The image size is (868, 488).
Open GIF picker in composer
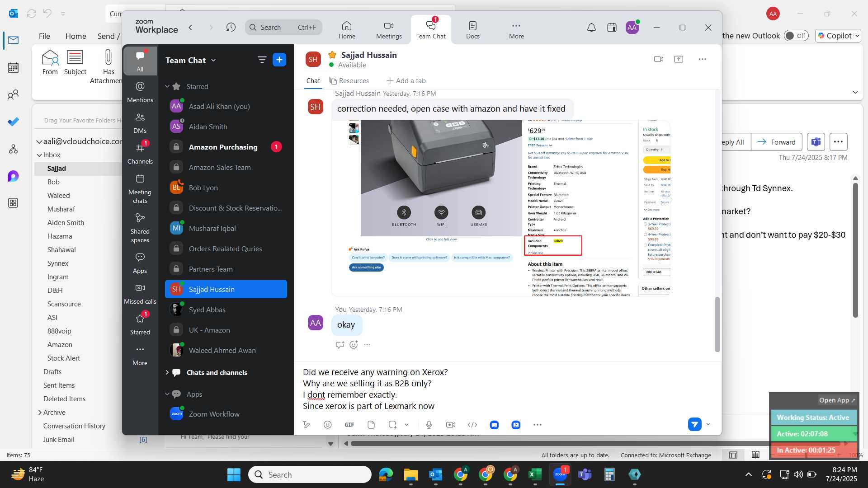[x=349, y=425]
